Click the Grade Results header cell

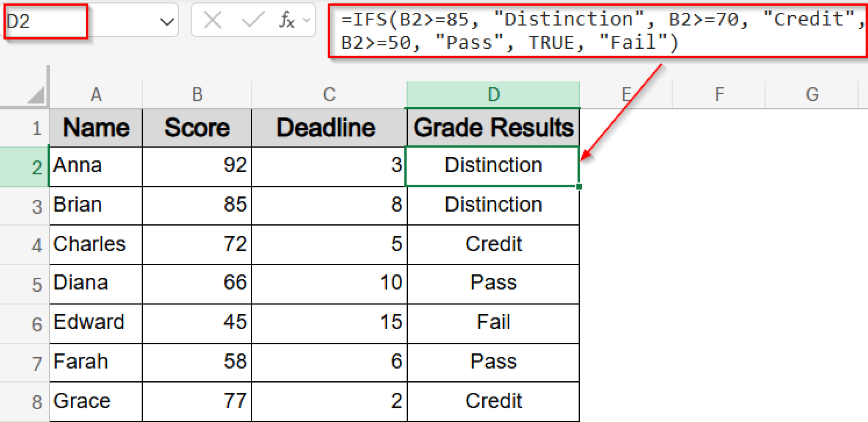click(493, 128)
